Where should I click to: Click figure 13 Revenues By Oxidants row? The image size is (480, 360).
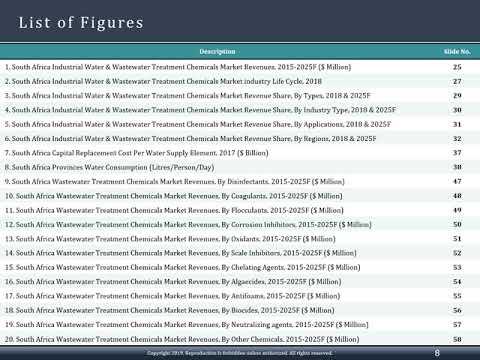pyautogui.click(x=170, y=239)
